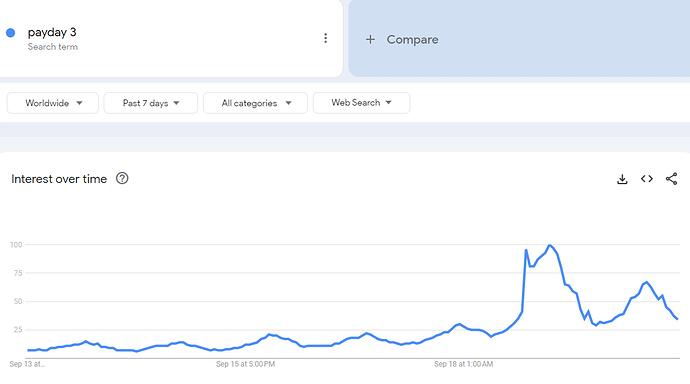Open help for Interest over time

coord(122,179)
